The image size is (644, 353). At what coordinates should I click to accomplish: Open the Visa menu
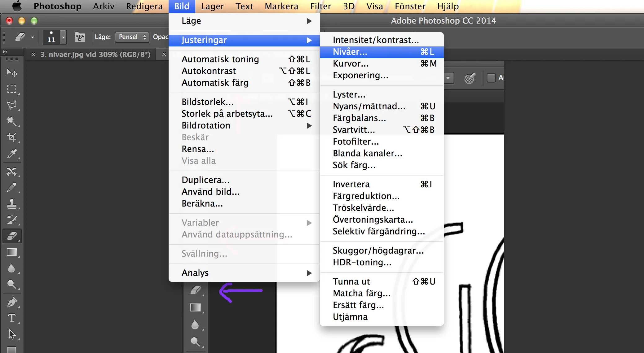point(375,6)
